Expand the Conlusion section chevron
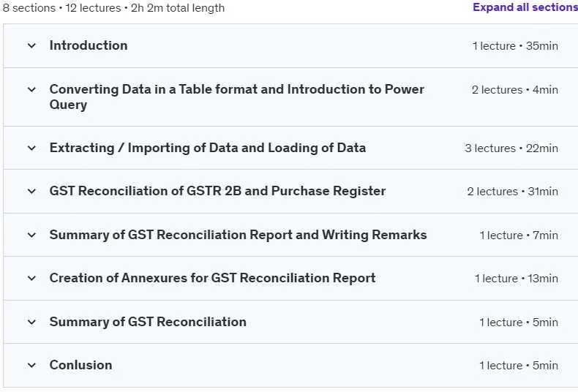This screenshot has height=392, width=578. (31, 365)
